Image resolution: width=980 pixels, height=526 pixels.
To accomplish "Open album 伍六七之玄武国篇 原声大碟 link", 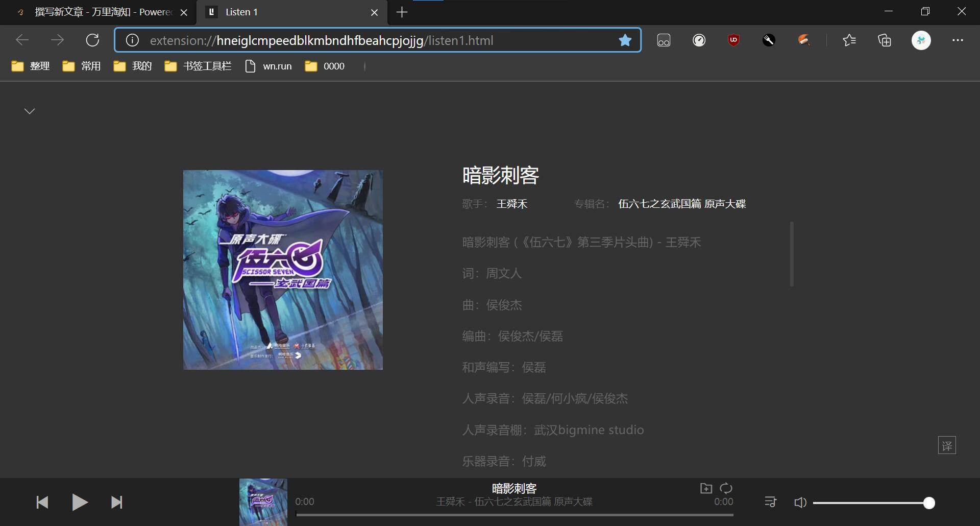I will click(682, 204).
